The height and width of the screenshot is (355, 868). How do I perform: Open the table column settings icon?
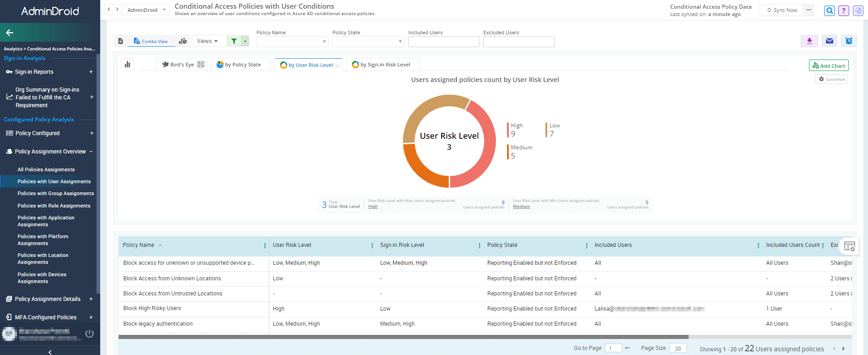point(849,246)
